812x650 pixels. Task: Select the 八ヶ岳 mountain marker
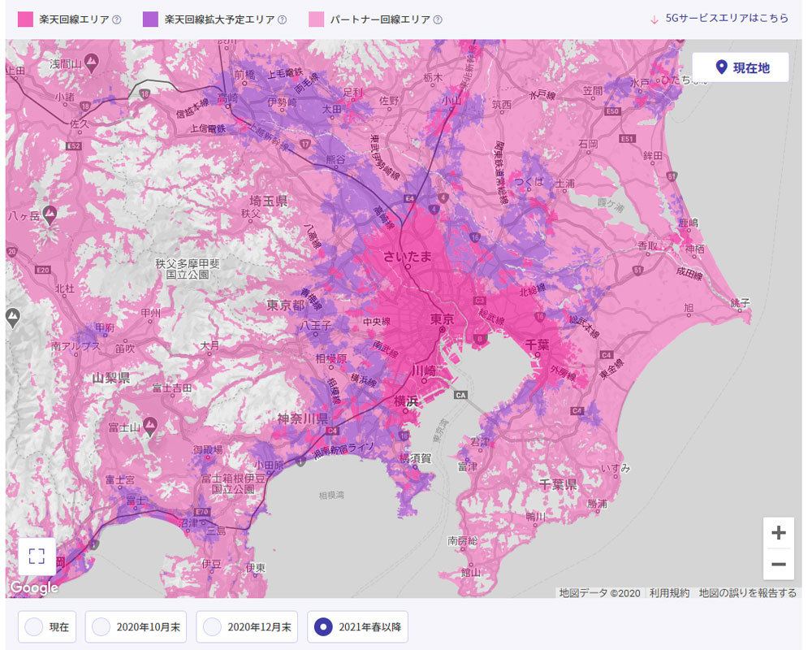(50, 214)
